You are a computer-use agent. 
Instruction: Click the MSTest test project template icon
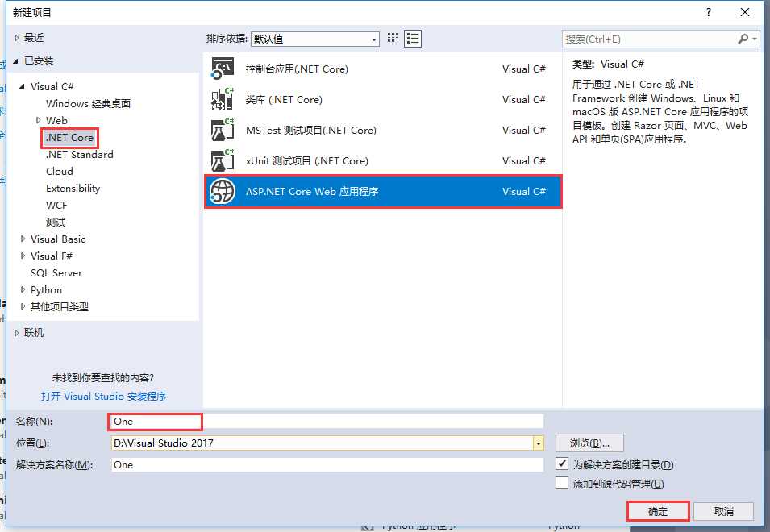pos(223,130)
